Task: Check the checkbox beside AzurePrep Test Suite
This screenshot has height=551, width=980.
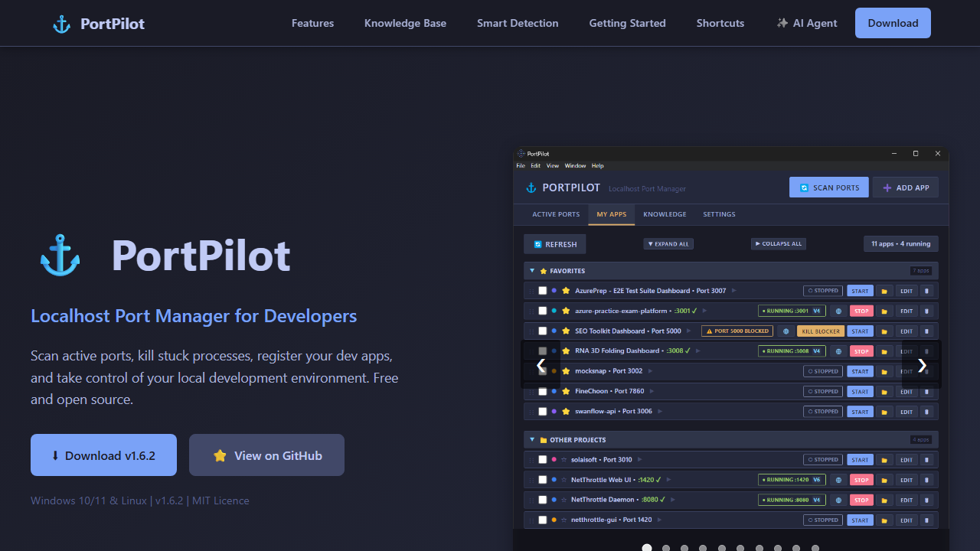Action: [542, 291]
